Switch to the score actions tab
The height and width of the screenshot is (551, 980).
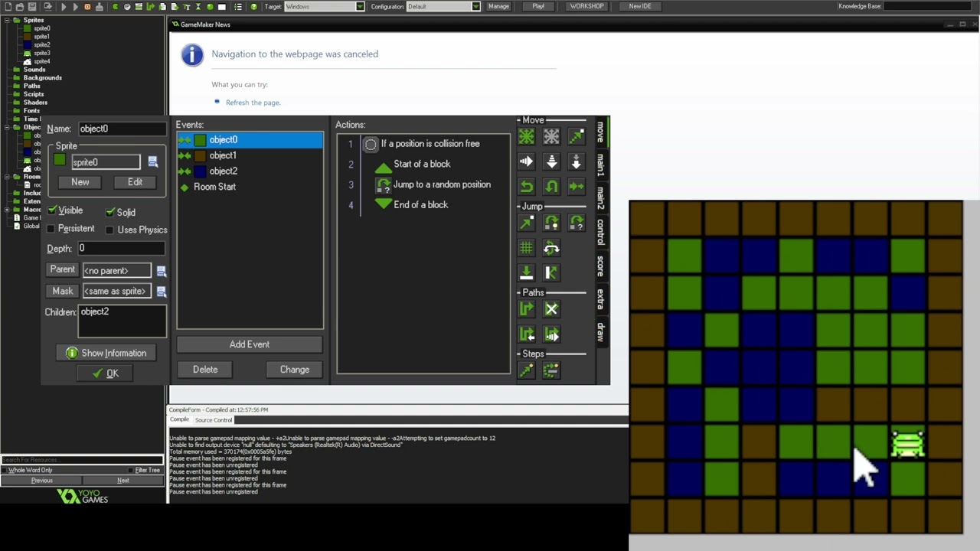coord(600,266)
